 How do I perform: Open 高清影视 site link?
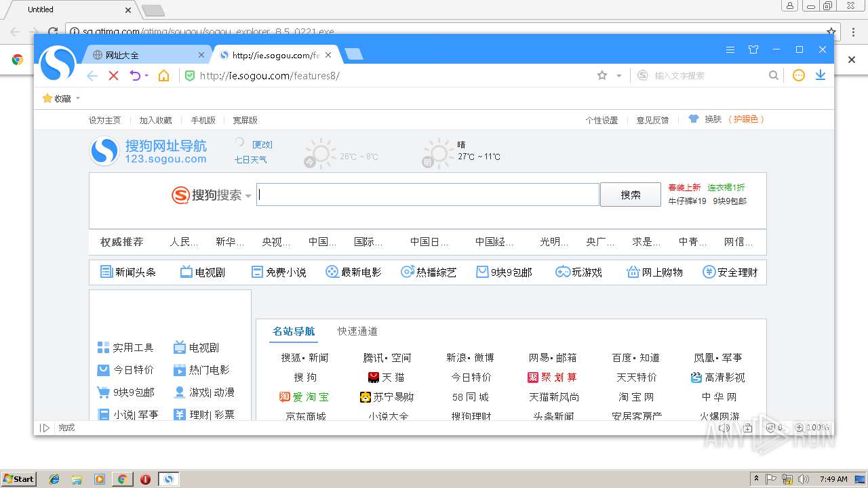pos(717,378)
